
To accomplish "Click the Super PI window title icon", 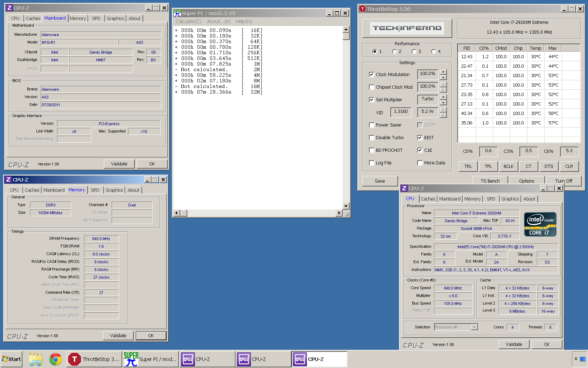I will point(177,13).
